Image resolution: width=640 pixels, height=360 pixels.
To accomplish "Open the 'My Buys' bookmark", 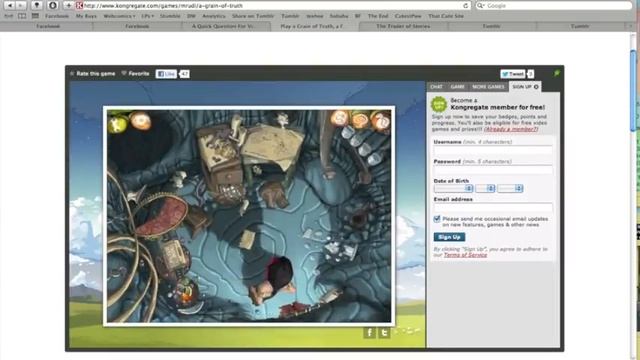I will 86,16.
